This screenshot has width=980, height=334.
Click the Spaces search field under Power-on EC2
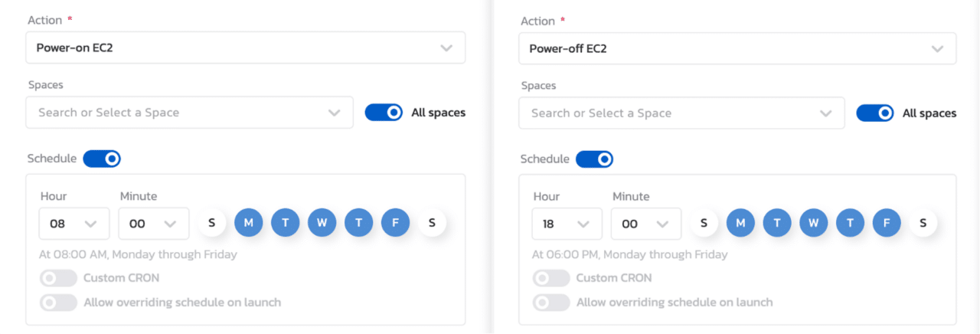click(190, 113)
